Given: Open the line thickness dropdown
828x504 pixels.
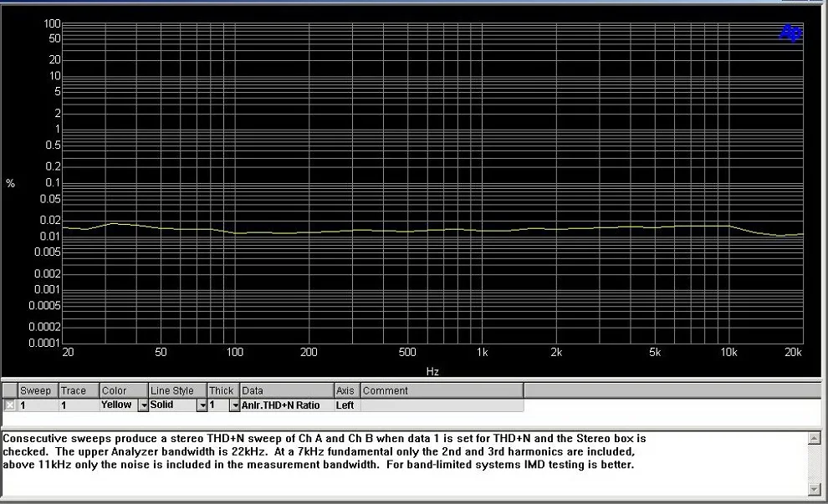Looking at the screenshot, I should coord(235,405).
